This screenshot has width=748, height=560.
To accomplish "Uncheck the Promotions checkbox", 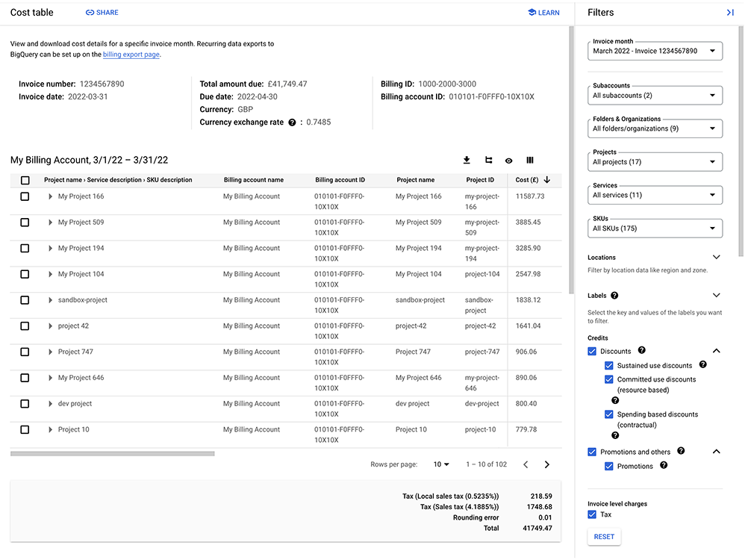I will (x=608, y=467).
